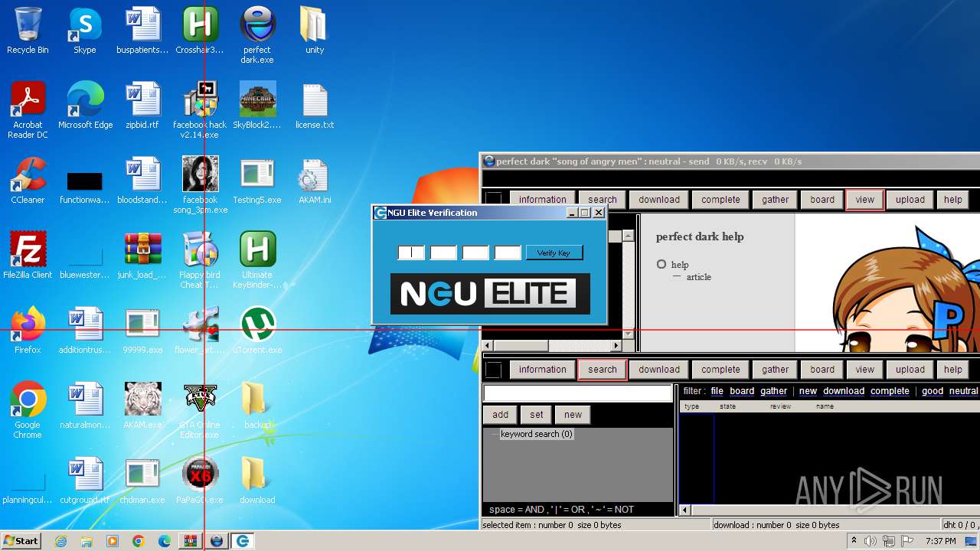Select the facebook song_3pm.exe icon
This screenshot has width=980, height=551.
[200, 186]
